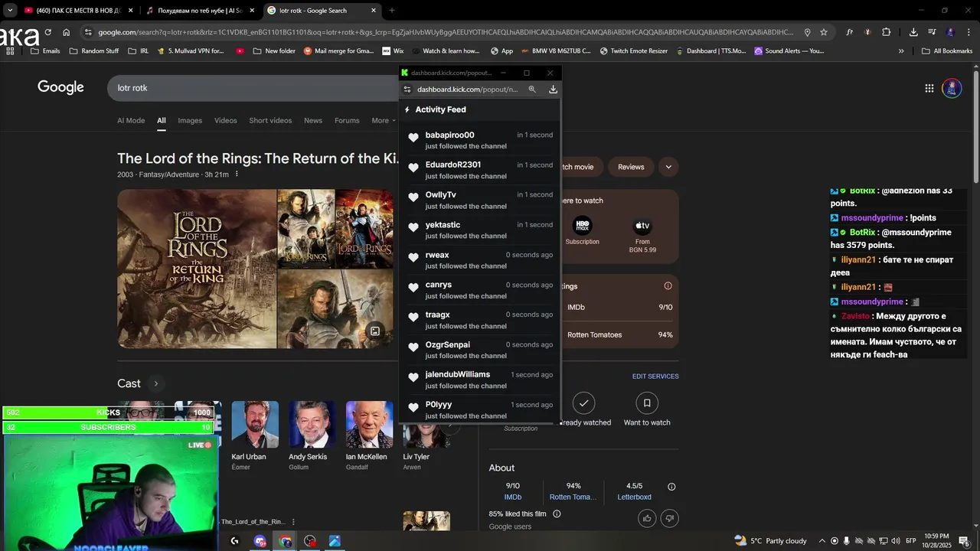The image size is (980, 551).
Task: Switch to Videos search tab
Action: pos(225,121)
